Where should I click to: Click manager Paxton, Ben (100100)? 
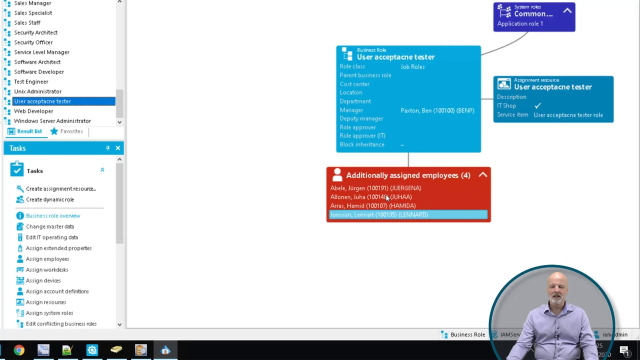point(437,111)
